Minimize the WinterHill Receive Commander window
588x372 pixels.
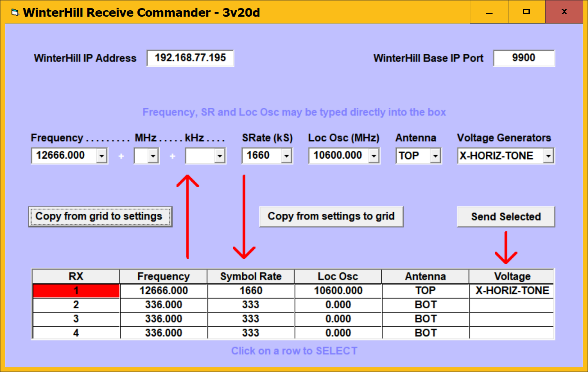pos(489,12)
